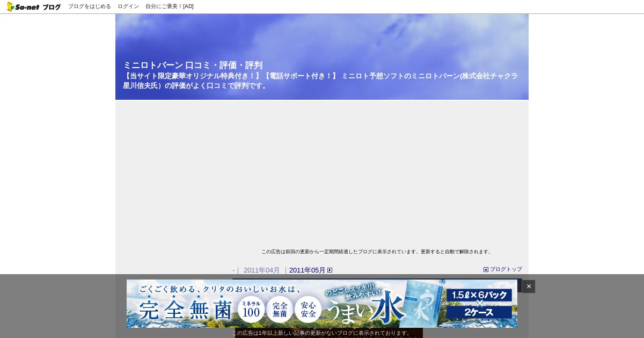Click the up-arrow icon beside ブログトップ
Viewport: 644px width, 338px height.
click(486, 270)
